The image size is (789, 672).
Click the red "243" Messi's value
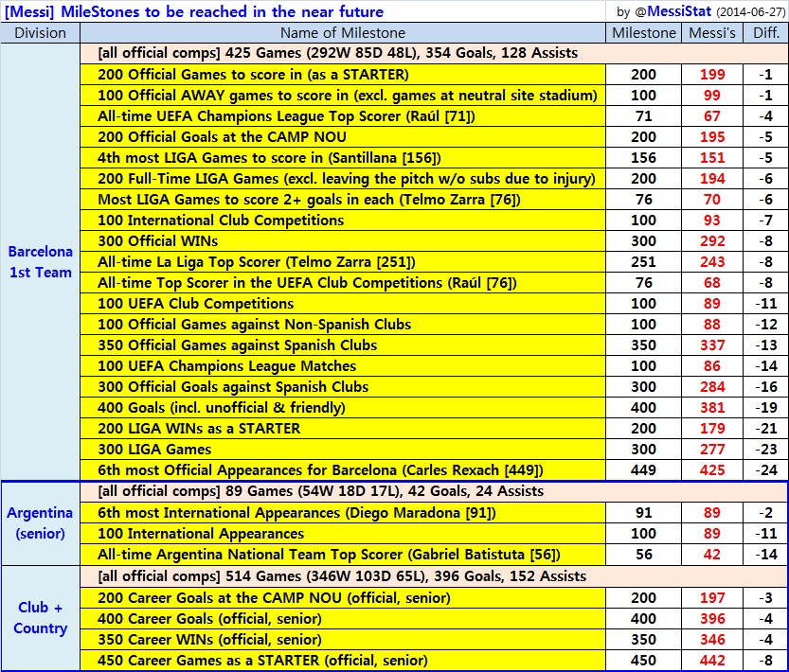pyautogui.click(x=712, y=262)
